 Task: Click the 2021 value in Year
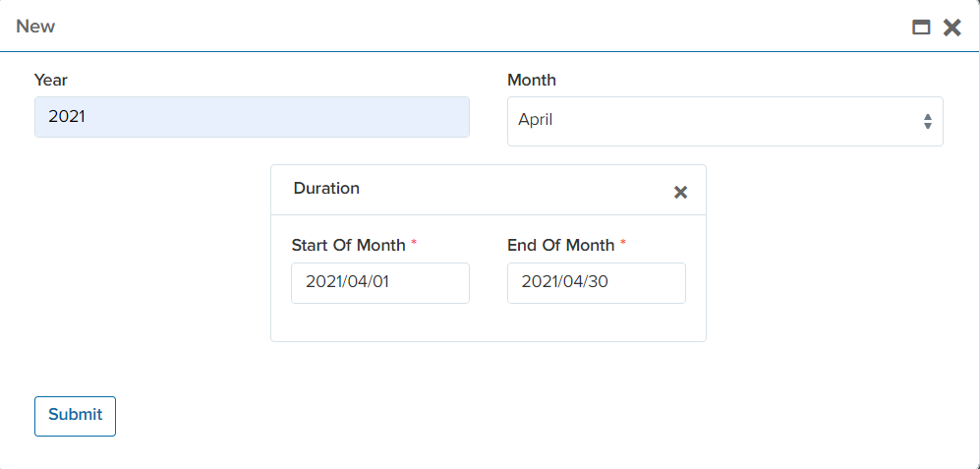67,117
